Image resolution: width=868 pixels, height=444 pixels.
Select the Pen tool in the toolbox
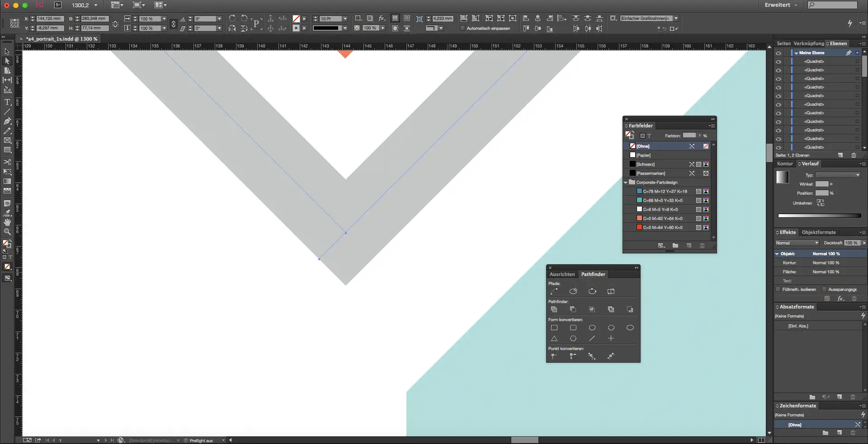[7, 121]
